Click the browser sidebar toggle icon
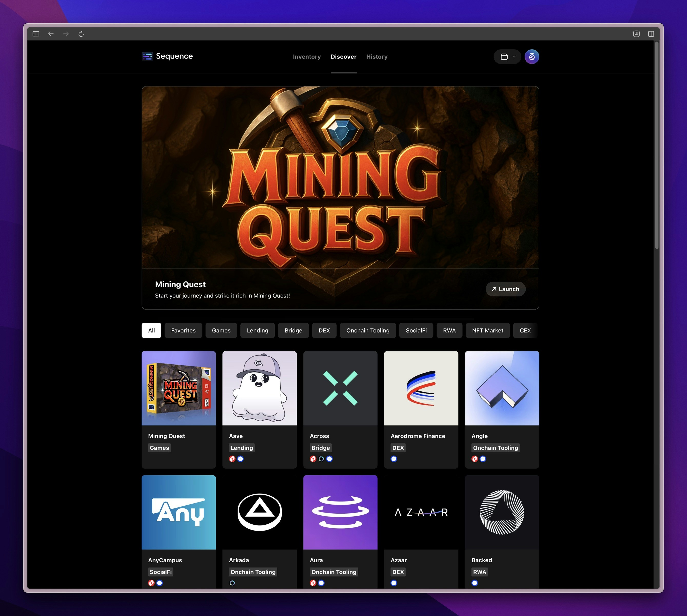 coord(36,34)
